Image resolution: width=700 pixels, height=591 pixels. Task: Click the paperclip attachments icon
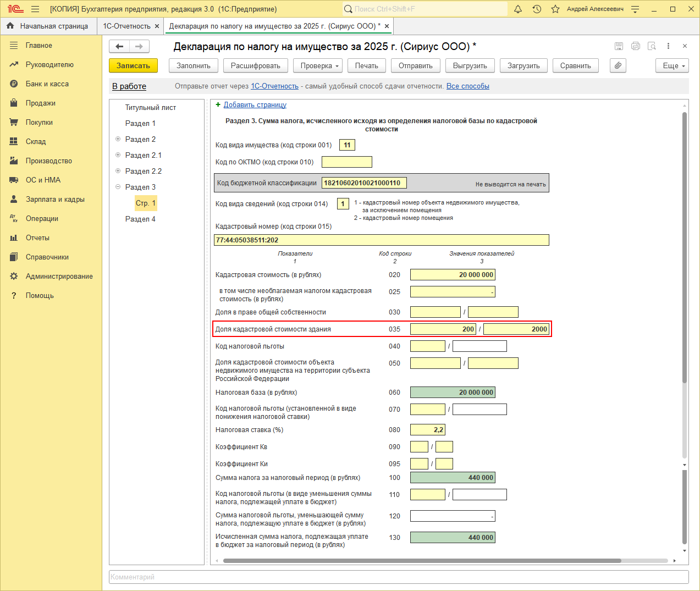click(x=618, y=65)
